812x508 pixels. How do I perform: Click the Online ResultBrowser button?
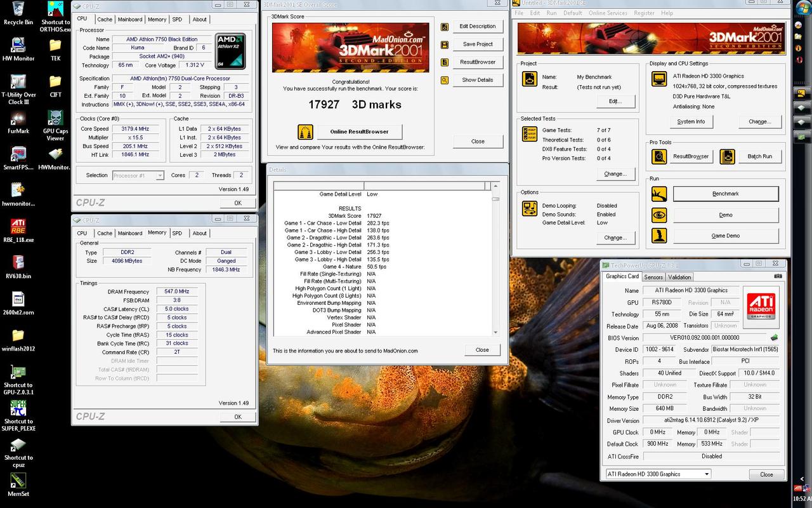point(358,131)
